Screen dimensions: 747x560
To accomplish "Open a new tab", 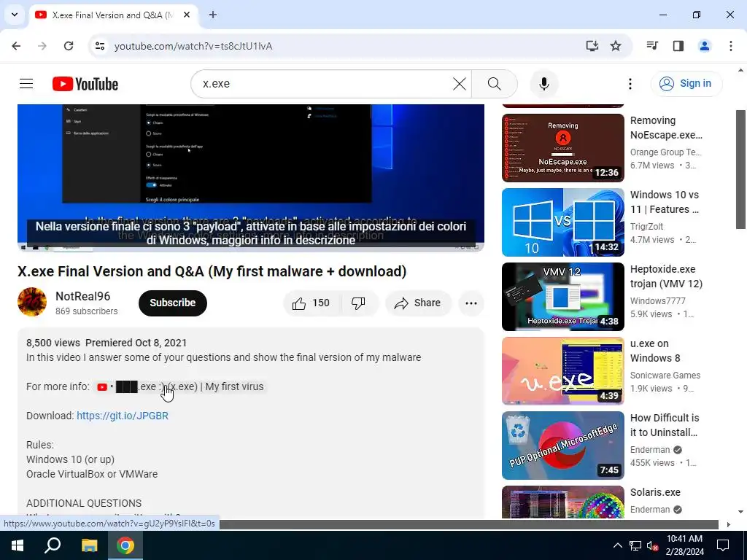I will pyautogui.click(x=213, y=15).
